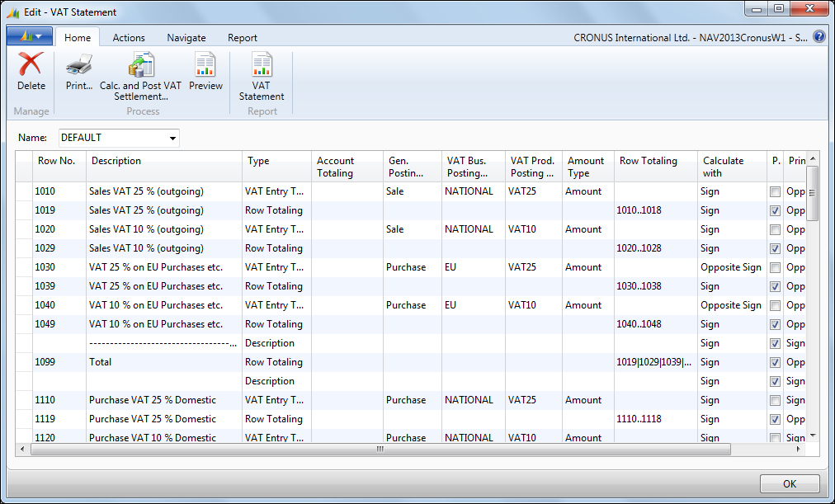Screen dimensions: 835x504
Task: Click "Opposite Sign" in row 1040
Action: [x=731, y=305]
